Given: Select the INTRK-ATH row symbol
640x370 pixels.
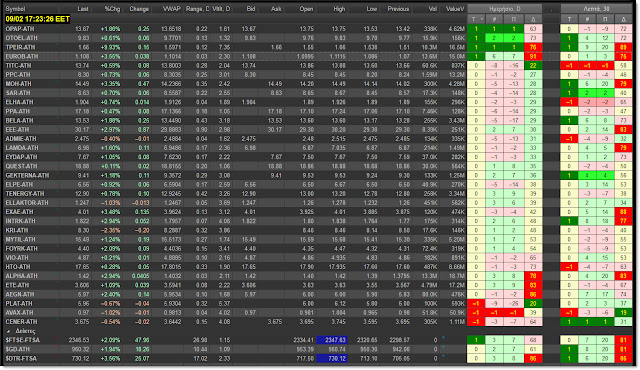Looking at the screenshot, I should pos(20,221).
